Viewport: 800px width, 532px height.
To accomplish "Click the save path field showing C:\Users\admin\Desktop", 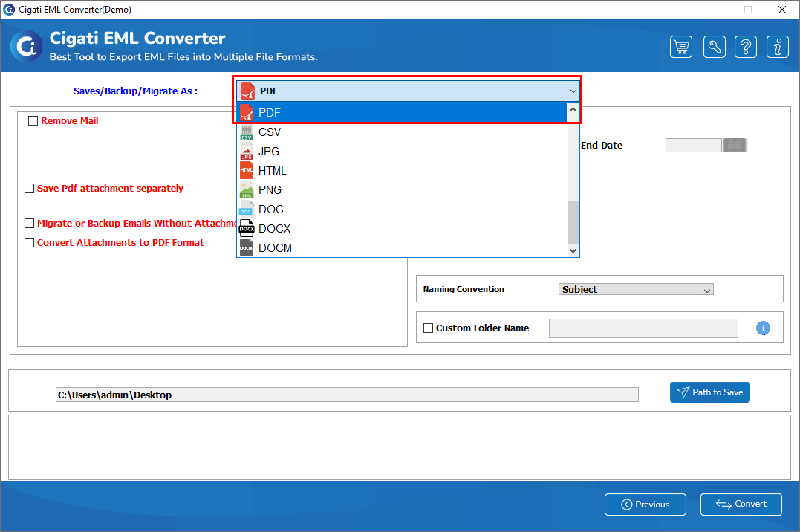I will (347, 395).
